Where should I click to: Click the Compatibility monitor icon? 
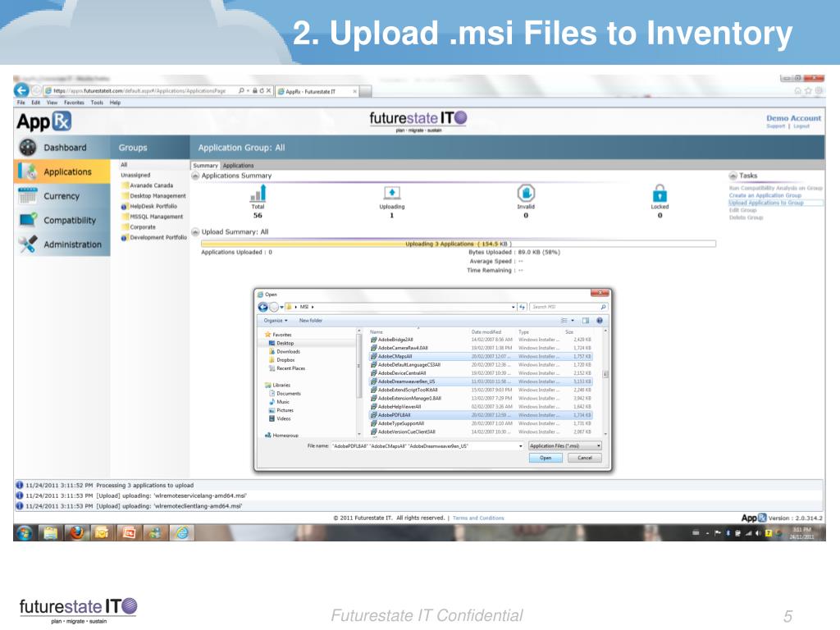point(28,220)
